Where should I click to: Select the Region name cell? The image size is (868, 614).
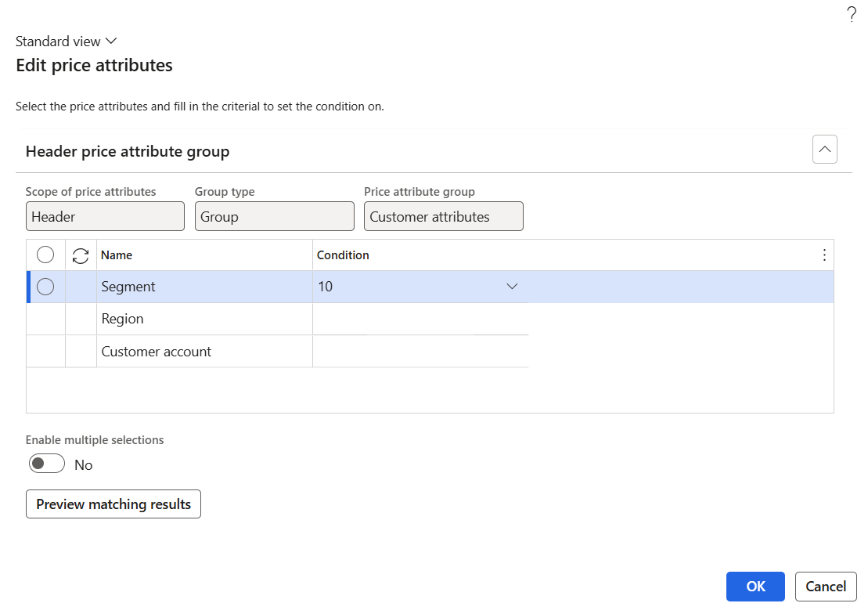click(205, 319)
